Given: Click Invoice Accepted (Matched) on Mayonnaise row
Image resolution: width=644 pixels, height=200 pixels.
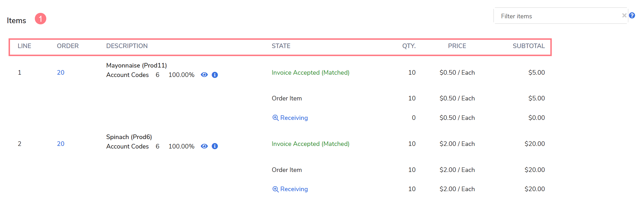Looking at the screenshot, I should click(310, 73).
